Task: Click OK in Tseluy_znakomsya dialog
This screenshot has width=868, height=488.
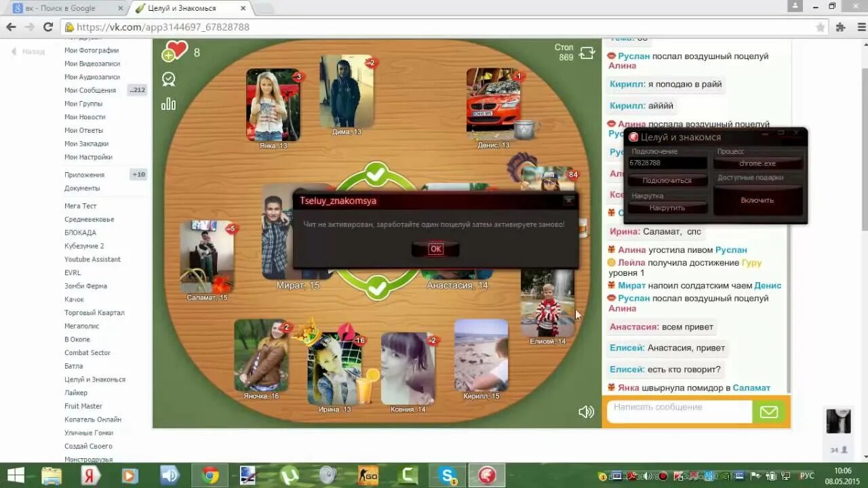Action: (435, 249)
